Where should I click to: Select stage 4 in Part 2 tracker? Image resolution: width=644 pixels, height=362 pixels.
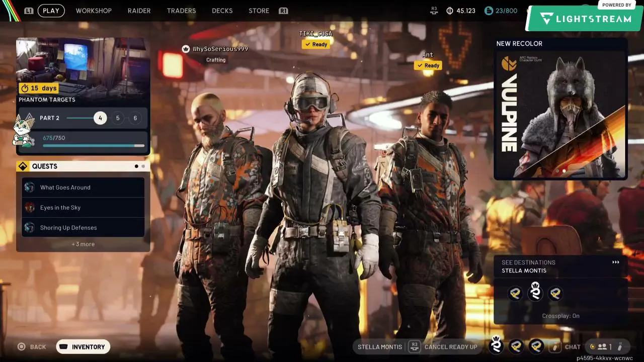pyautogui.click(x=100, y=118)
